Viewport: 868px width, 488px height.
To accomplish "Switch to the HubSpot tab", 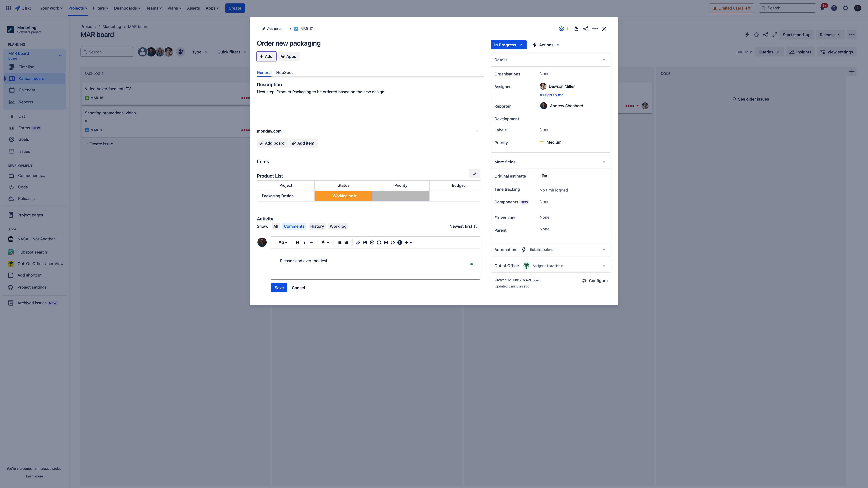I will click(x=284, y=72).
